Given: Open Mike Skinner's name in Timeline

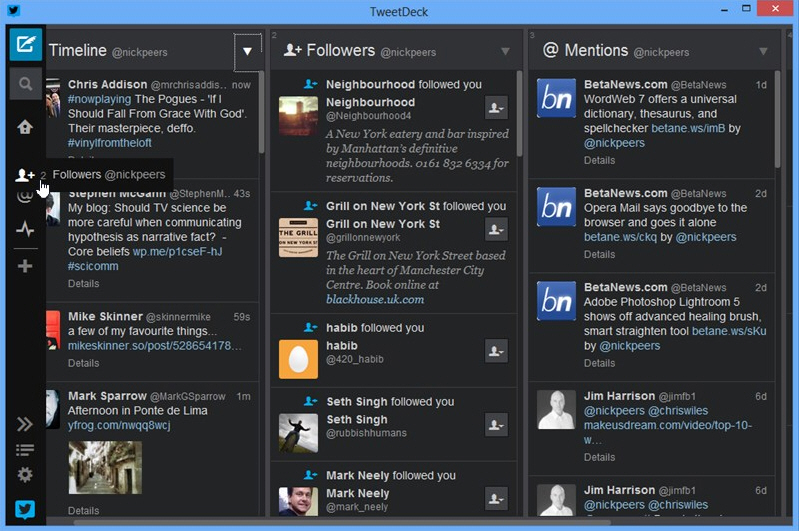Looking at the screenshot, I should 105,316.
